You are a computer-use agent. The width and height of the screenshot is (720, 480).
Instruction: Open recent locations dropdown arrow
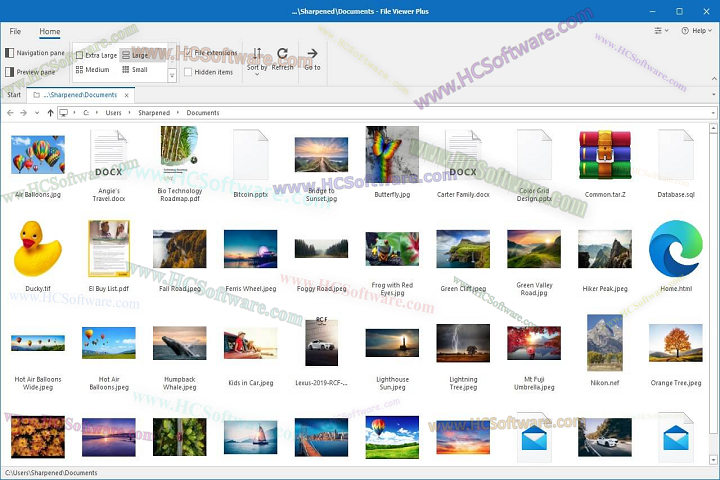point(37,113)
